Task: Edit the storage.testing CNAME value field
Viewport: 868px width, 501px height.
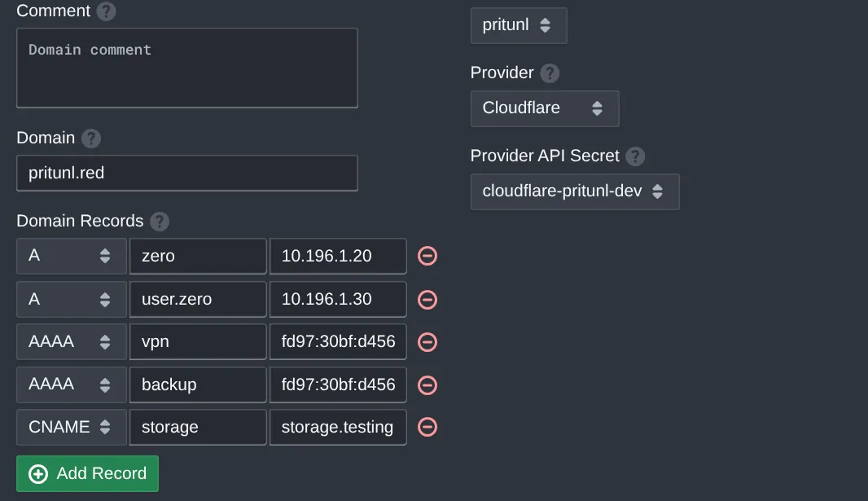Action: (x=337, y=427)
